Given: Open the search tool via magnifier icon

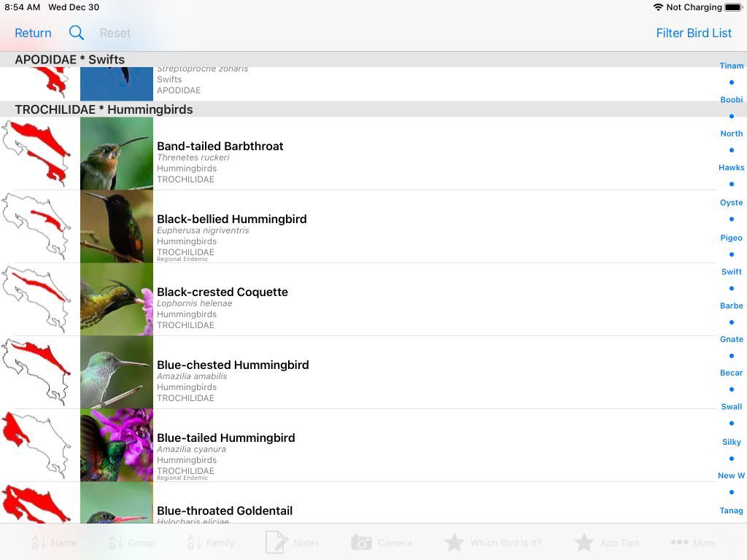Looking at the screenshot, I should tap(76, 33).
